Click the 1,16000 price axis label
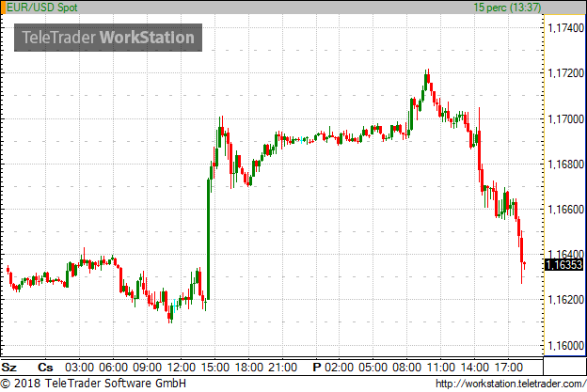 [565, 345]
